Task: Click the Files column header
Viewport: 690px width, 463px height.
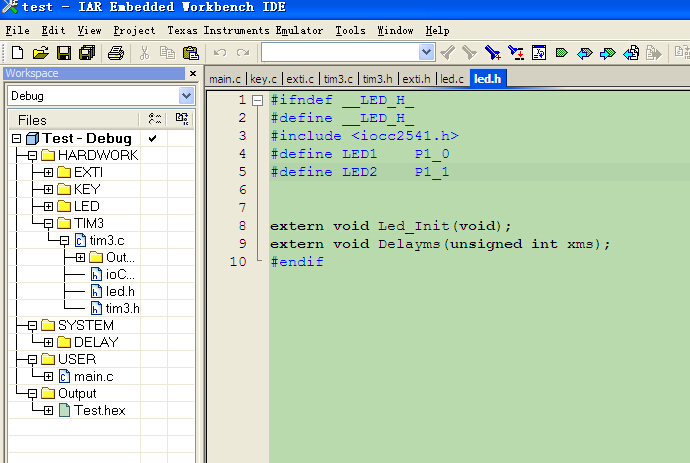Action: (74, 120)
